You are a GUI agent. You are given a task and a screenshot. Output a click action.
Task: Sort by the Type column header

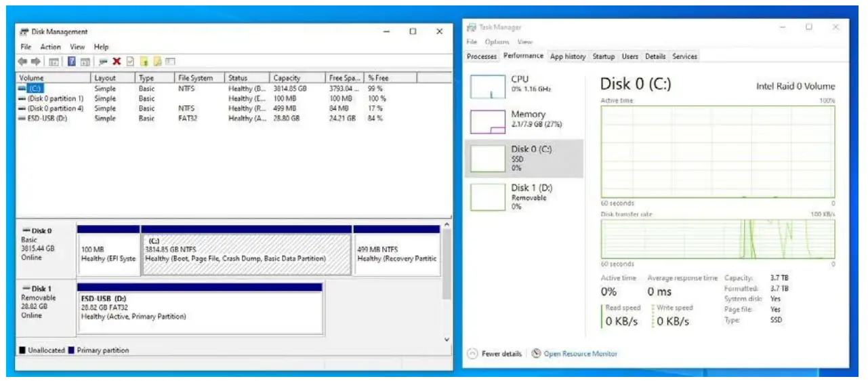[x=155, y=78]
